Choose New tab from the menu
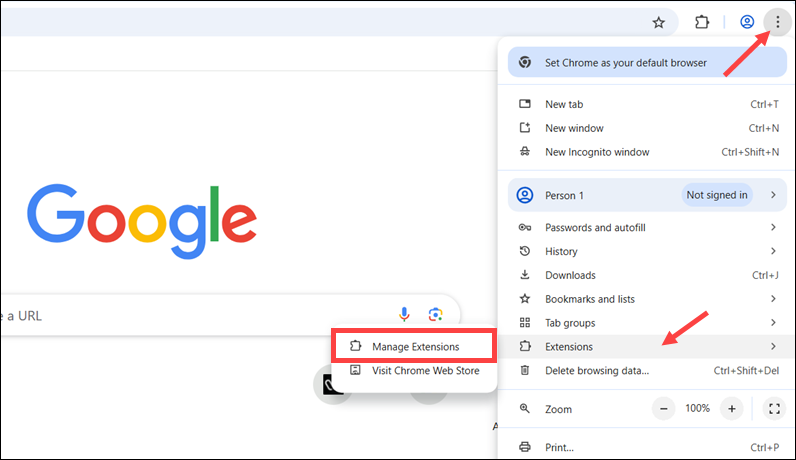Screen dimensions: 796x460 647,104
